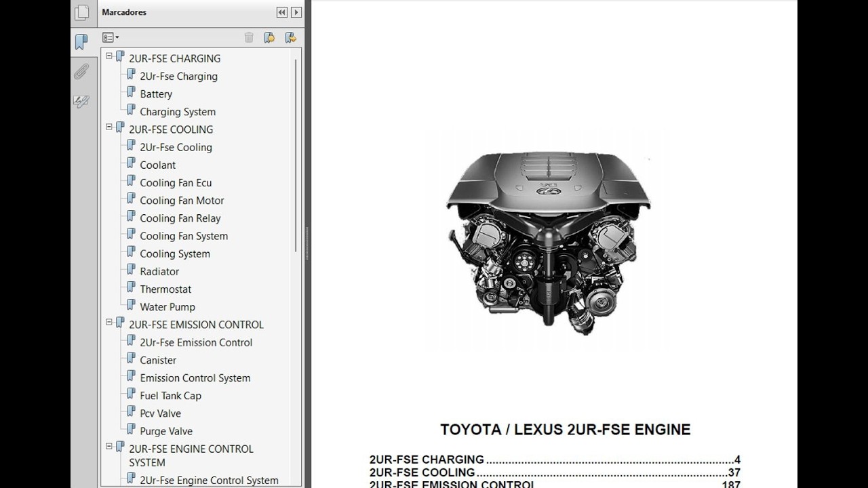The image size is (868, 488).
Task: Go to 2Ur-Fse Charging bookmark
Action: [179, 76]
